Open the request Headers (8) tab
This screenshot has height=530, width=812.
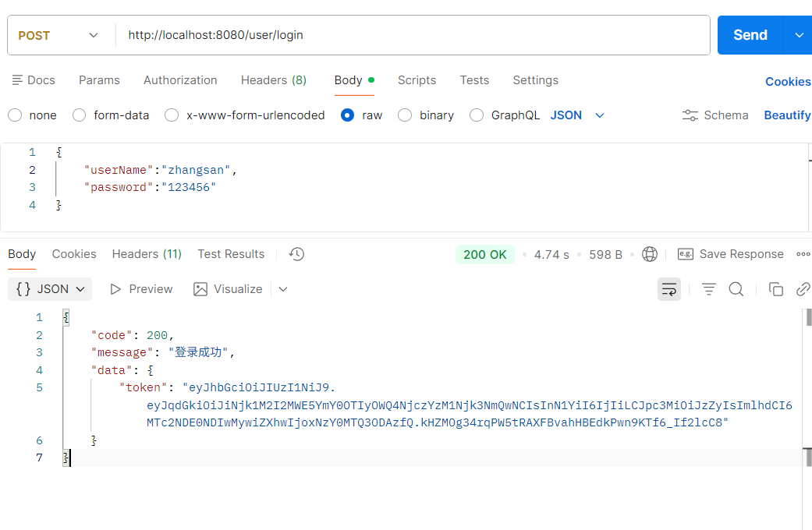coord(274,80)
